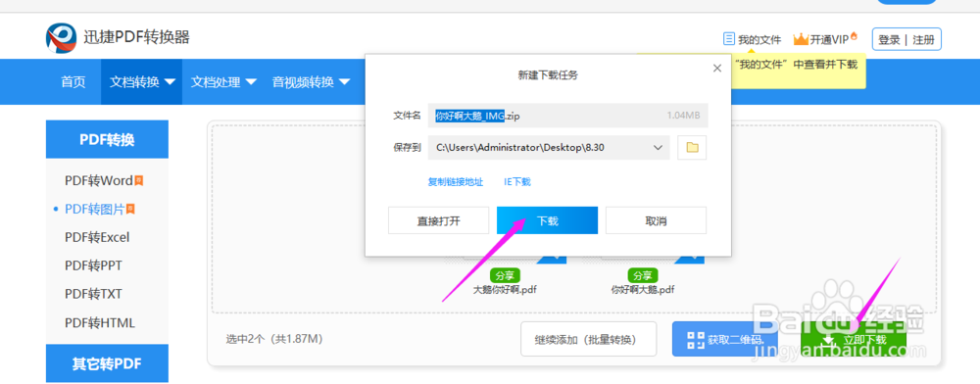Select PDF转Word in the sidebar
Viewport: 980px width, 384px height.
point(99,181)
